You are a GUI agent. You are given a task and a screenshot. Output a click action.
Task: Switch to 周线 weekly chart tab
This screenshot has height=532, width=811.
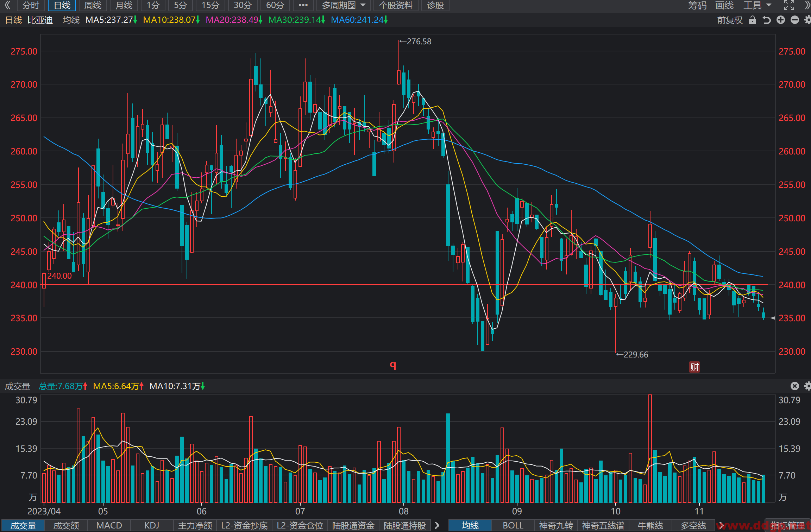click(93, 5)
